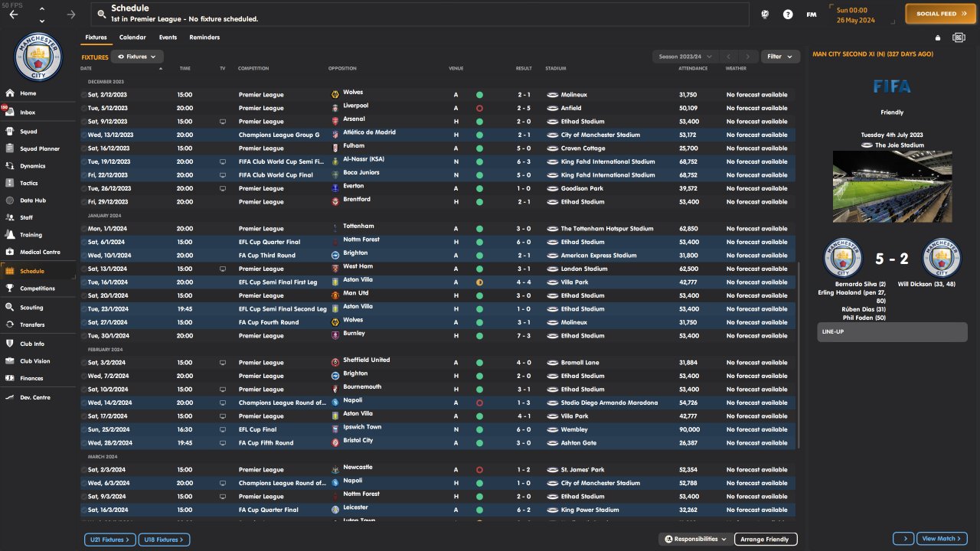Open the Dynamics section
This screenshot has height=551, width=980.
(32, 166)
